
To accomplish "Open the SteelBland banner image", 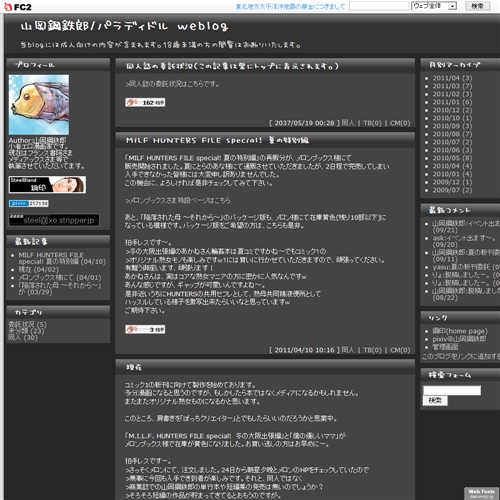I will click(x=47, y=185).
